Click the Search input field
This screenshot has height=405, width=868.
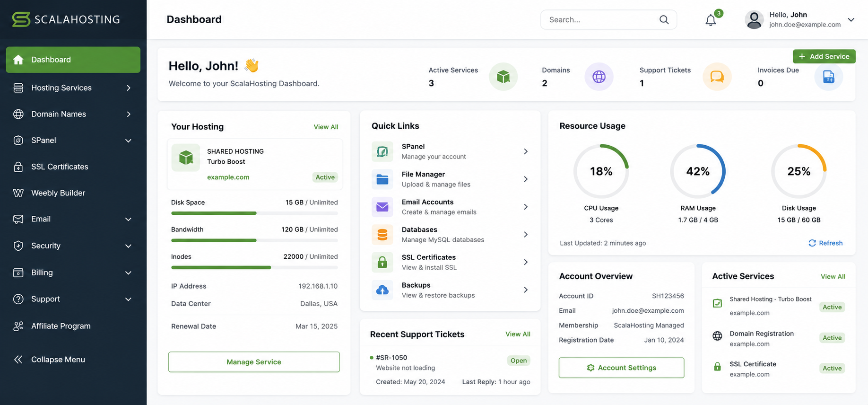pos(608,19)
